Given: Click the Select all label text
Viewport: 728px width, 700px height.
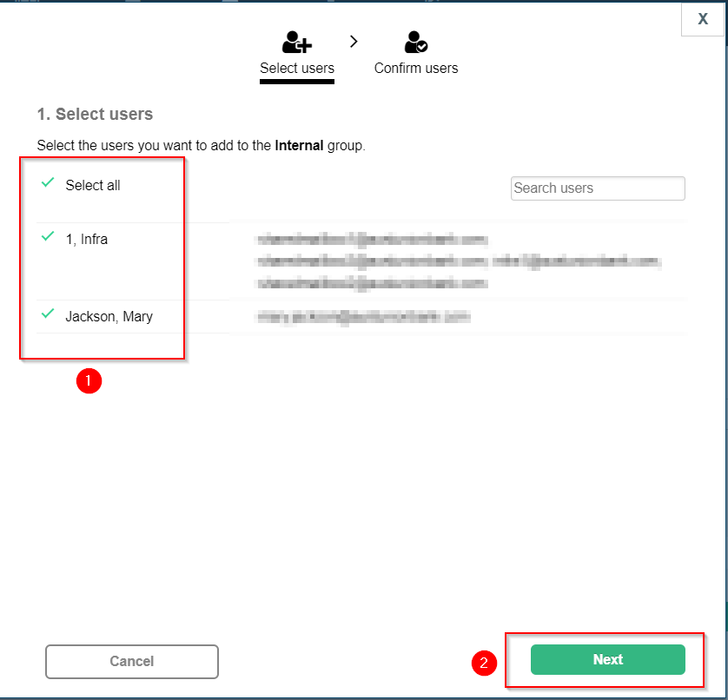Looking at the screenshot, I should (x=93, y=186).
